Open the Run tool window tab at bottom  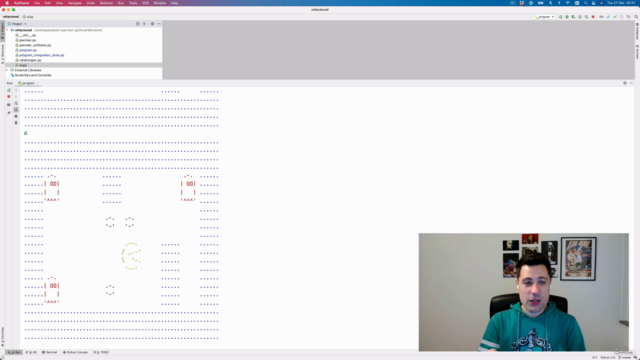coord(14,352)
